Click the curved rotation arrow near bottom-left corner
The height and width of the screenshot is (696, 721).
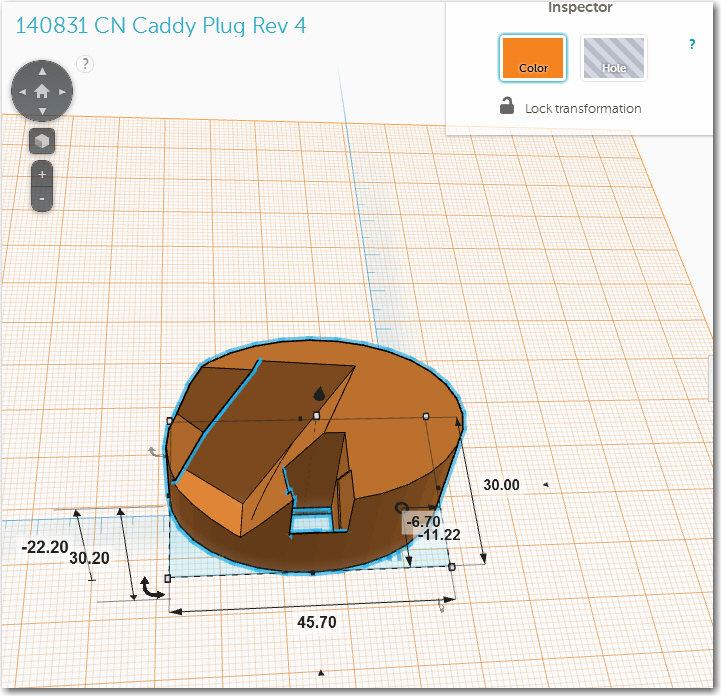pyautogui.click(x=152, y=588)
